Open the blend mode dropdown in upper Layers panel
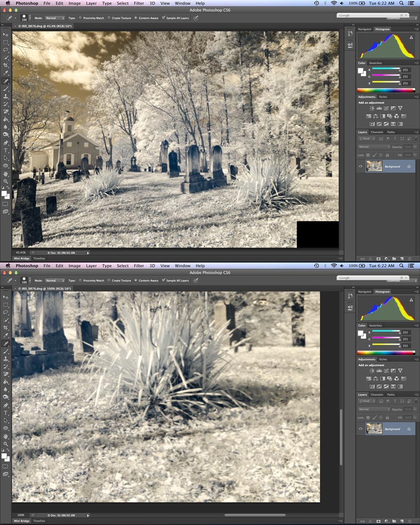420x525 pixels. pyautogui.click(x=373, y=146)
